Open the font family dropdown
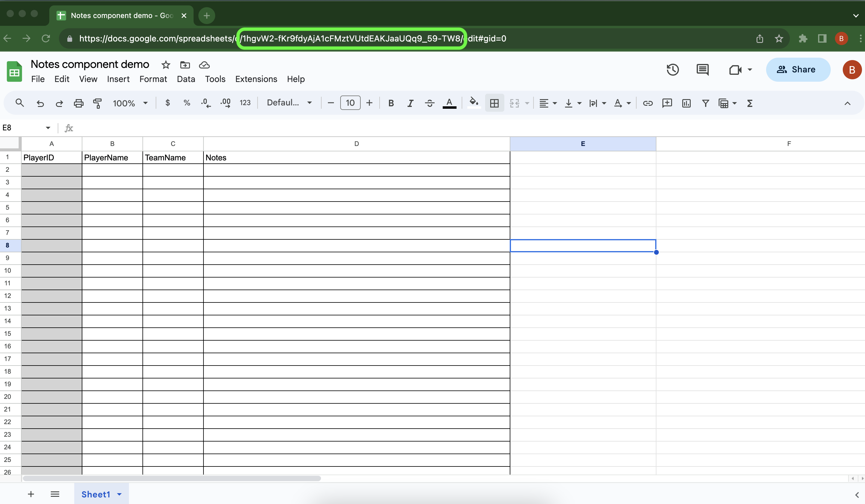The image size is (865, 504). 289,103
